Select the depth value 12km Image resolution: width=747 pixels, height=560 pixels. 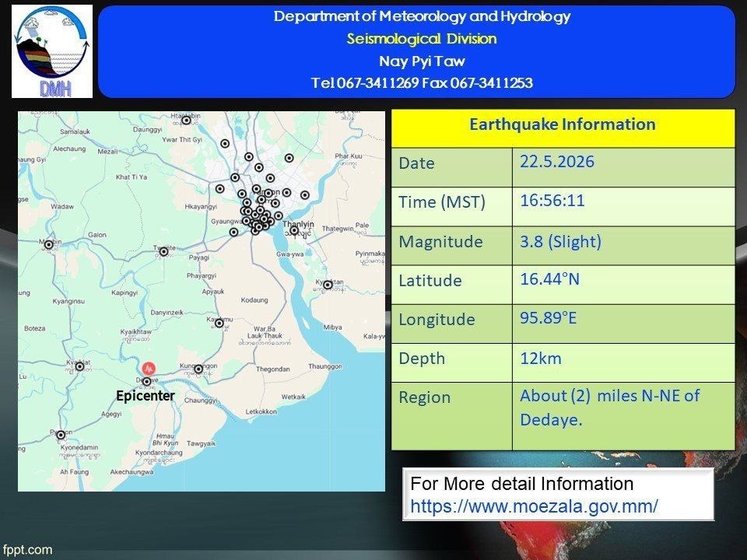tap(541, 358)
